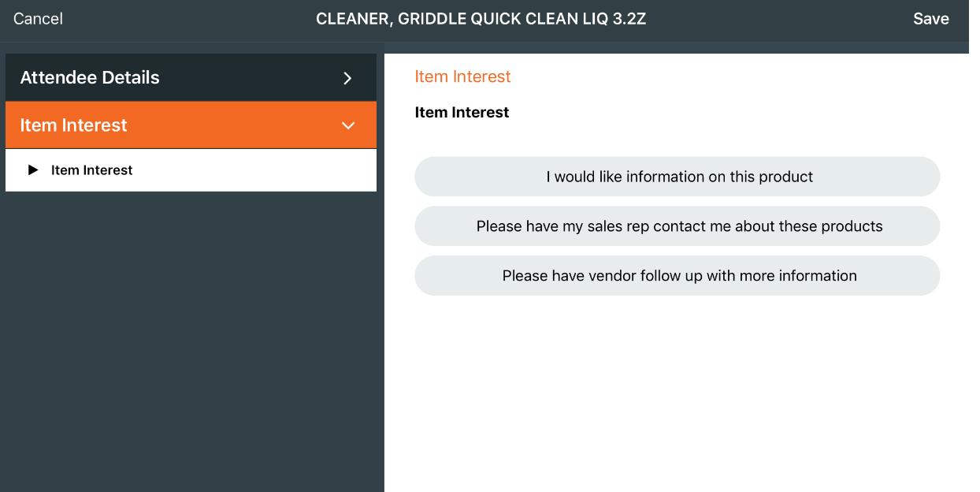Click the header bar between Cancel and title
Image resolution: width=980 pixels, height=492 pixels.
189,19
